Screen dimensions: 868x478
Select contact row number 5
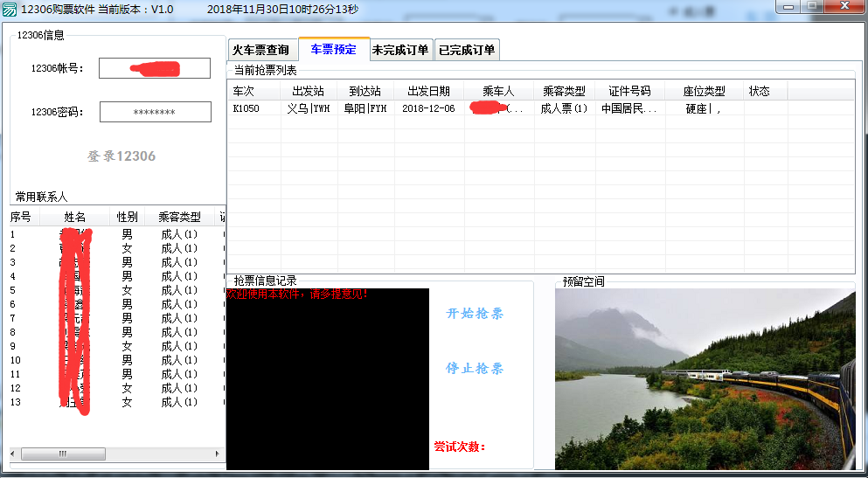[116, 290]
